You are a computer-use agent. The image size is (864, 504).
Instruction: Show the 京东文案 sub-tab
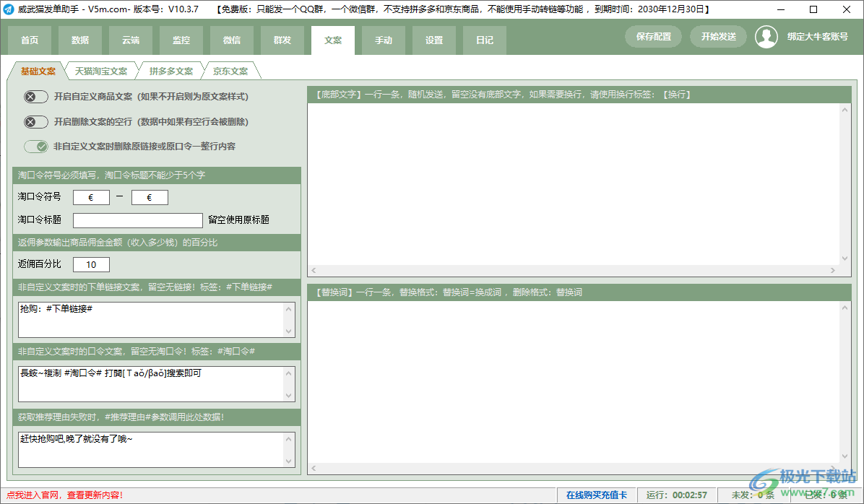[x=230, y=71]
